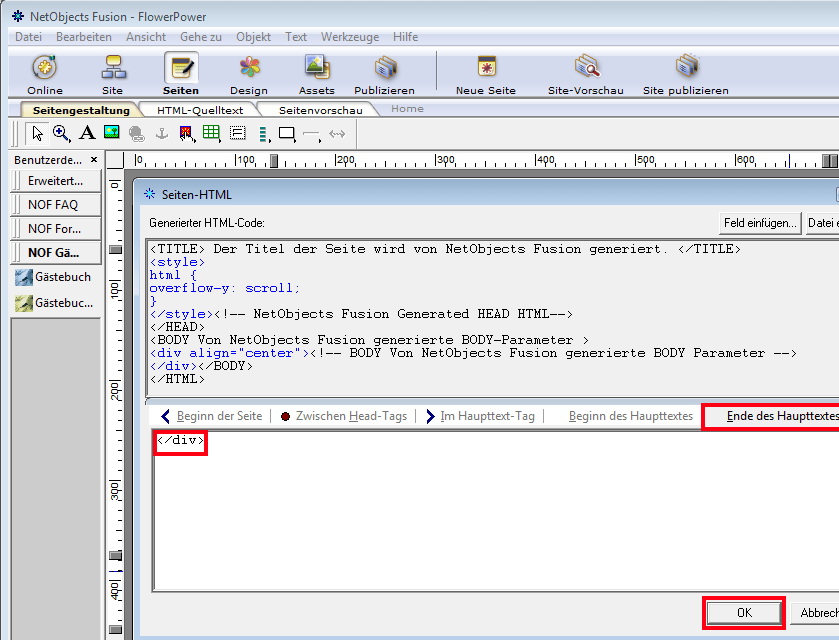This screenshot has height=640, width=839.
Task: Select the zoom magnifier tool
Action: click(62, 133)
